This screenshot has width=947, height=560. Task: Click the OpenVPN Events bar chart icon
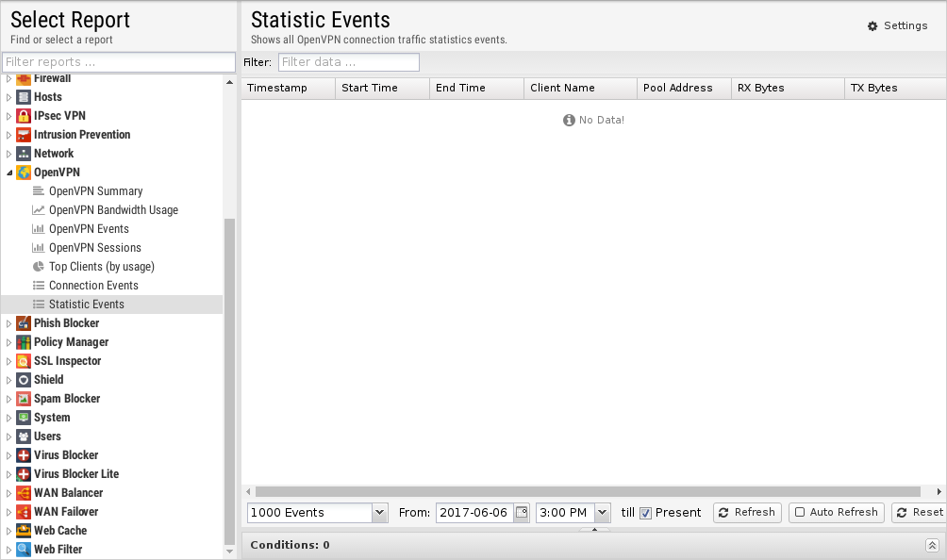pyautogui.click(x=39, y=229)
